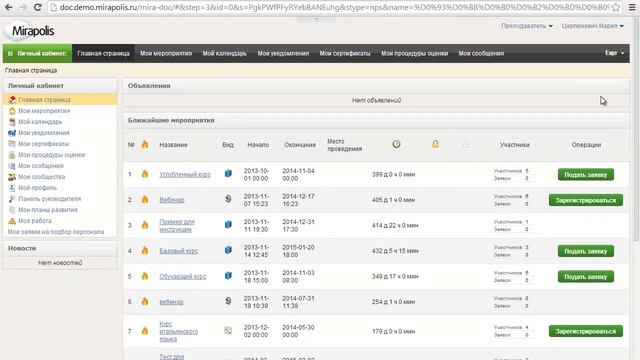The width and height of the screenshot is (640, 360).
Task: Open Мои планы развития in sidebar
Action: [x=48, y=210]
